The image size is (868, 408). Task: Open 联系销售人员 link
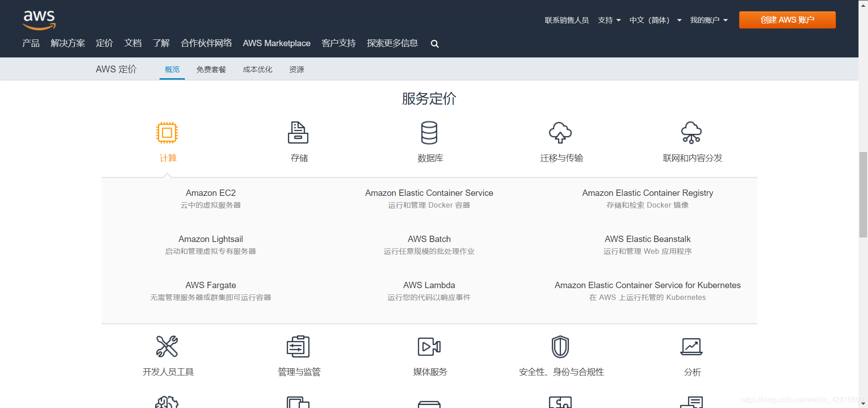point(566,20)
